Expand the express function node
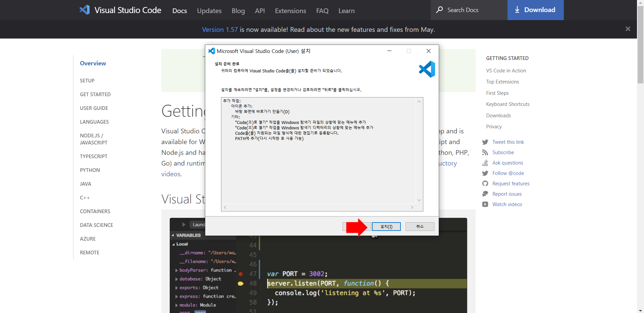644x313 pixels. click(176, 296)
